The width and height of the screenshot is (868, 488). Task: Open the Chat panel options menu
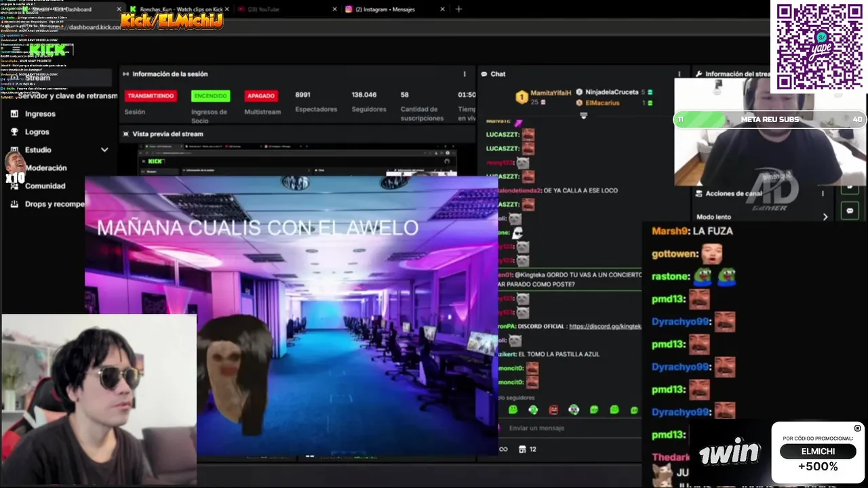679,74
